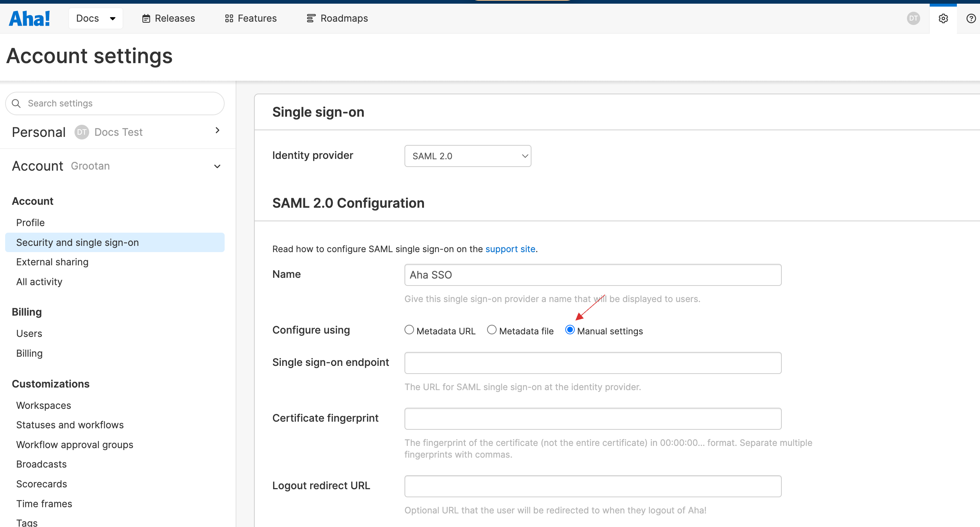The height and width of the screenshot is (527, 980).
Task: Open Time frames settings
Action: (x=44, y=504)
